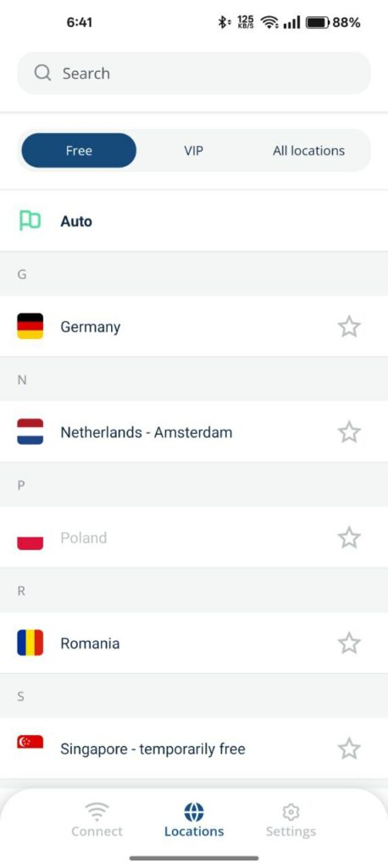Switch to the VIP tab

(194, 151)
